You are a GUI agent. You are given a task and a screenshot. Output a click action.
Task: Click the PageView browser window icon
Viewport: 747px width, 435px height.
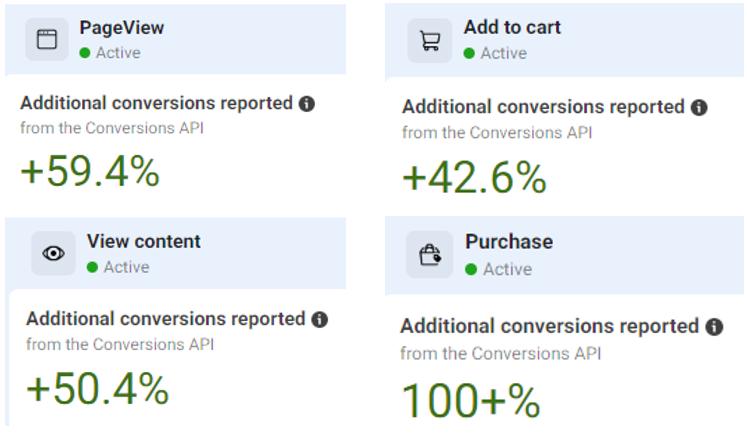pos(47,40)
